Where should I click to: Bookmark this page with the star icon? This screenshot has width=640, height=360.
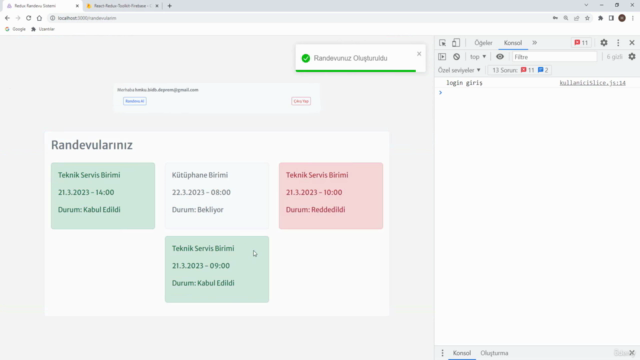pos(587,18)
